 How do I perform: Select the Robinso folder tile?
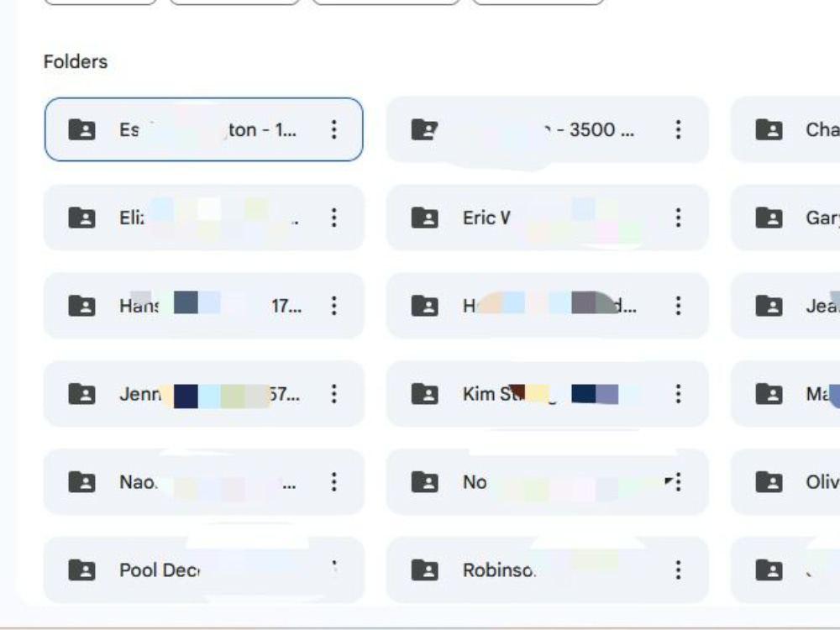[548, 570]
